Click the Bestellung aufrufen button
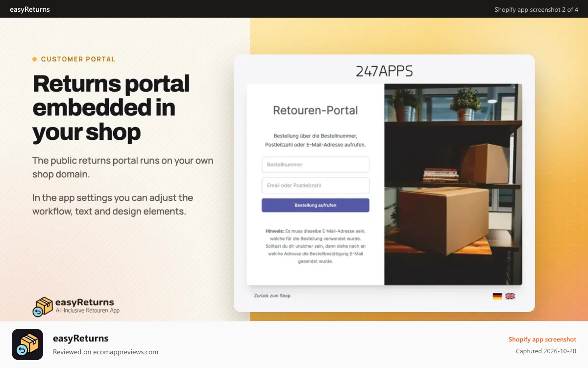Image resolution: width=588 pixels, height=368 pixels. [x=315, y=205]
